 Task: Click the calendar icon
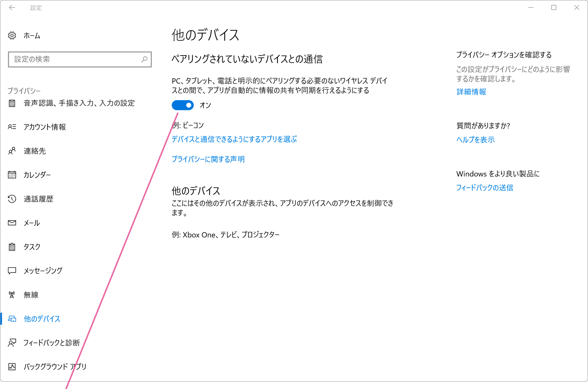pos(12,175)
